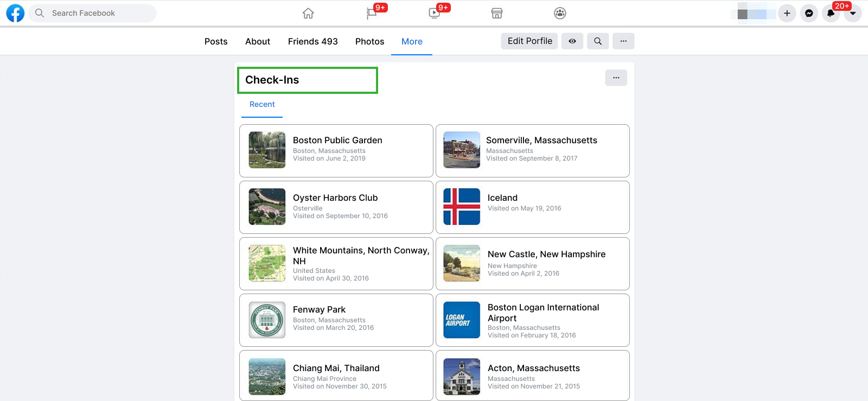The width and height of the screenshot is (868, 401).
Task: Click the Fenway Park logo thumbnail
Action: 267,320
